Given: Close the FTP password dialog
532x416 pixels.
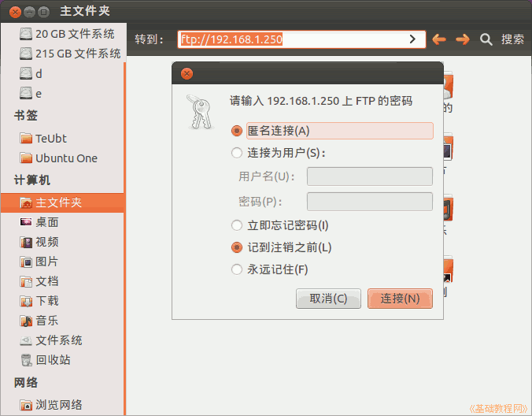Looking at the screenshot, I should (x=187, y=74).
